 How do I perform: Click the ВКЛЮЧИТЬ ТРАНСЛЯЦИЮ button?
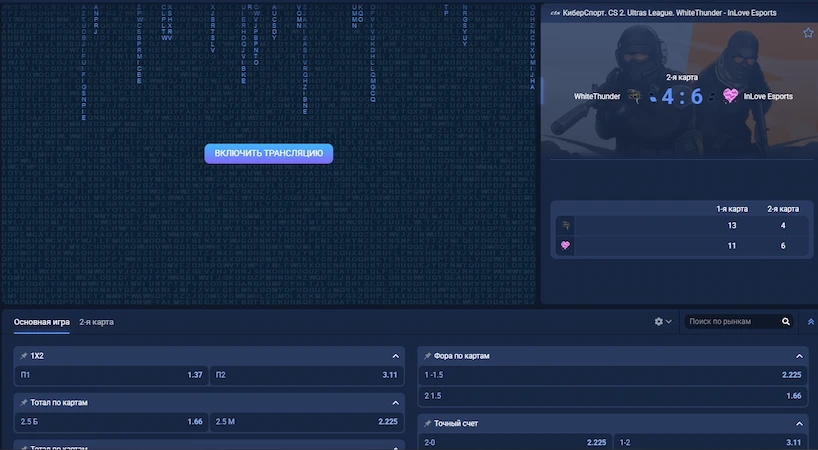pos(269,153)
